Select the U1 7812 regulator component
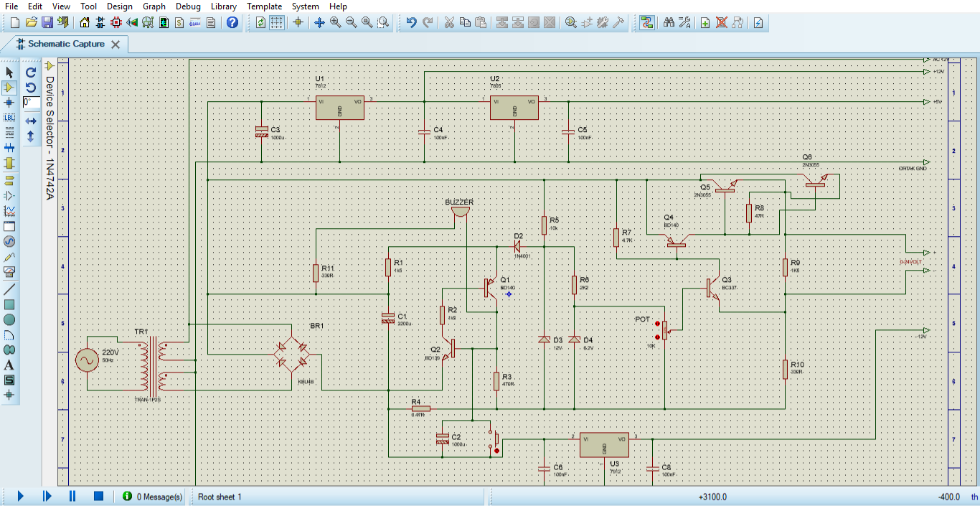The height and width of the screenshot is (506, 980). [340, 108]
